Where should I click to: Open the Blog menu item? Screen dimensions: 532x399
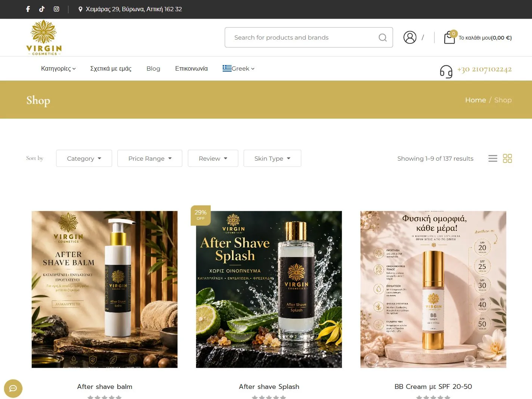(153, 68)
